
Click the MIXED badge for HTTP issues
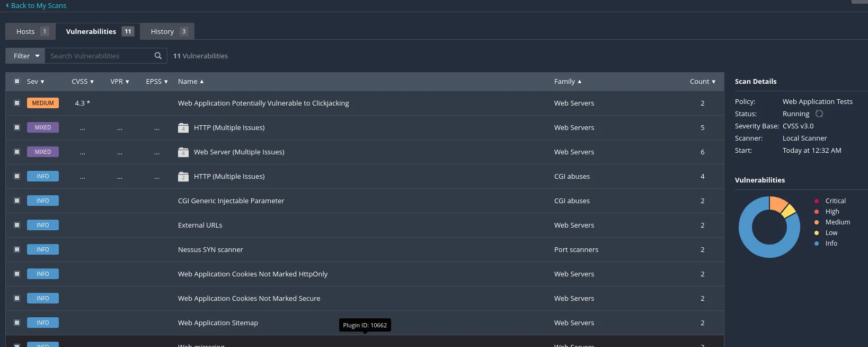click(x=43, y=127)
